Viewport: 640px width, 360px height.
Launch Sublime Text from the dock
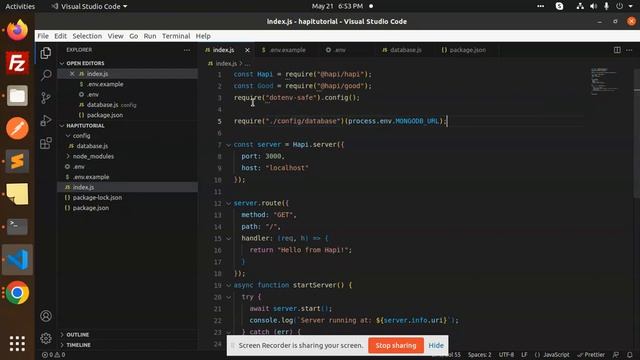click(17, 161)
